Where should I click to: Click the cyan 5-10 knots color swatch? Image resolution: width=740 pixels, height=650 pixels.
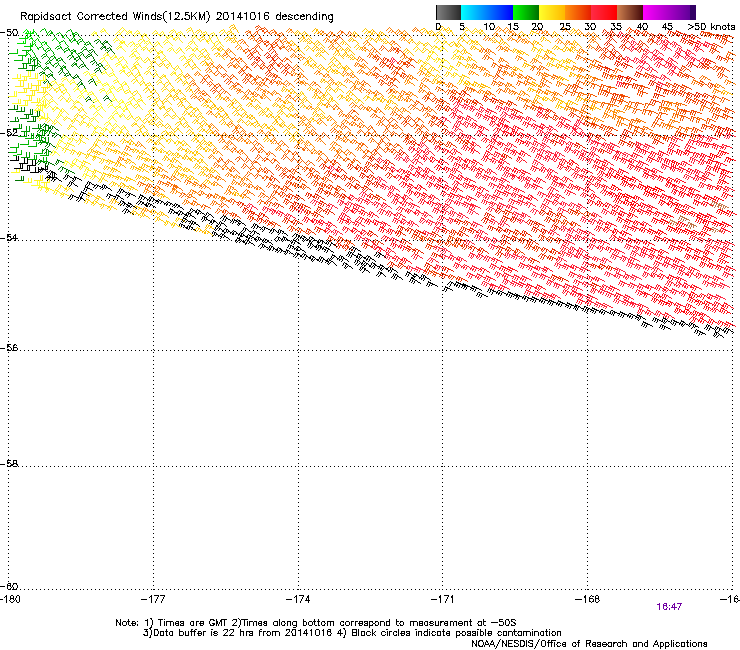[x=474, y=12]
